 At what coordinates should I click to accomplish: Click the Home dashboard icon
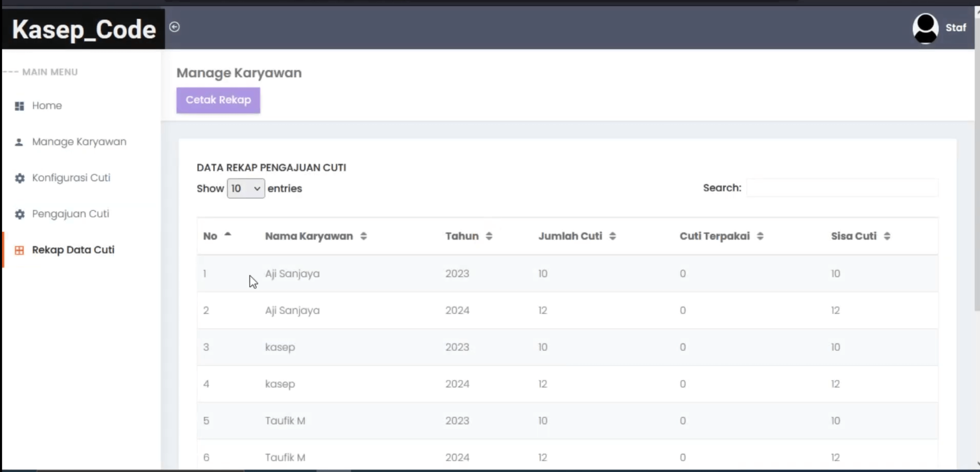(x=20, y=106)
